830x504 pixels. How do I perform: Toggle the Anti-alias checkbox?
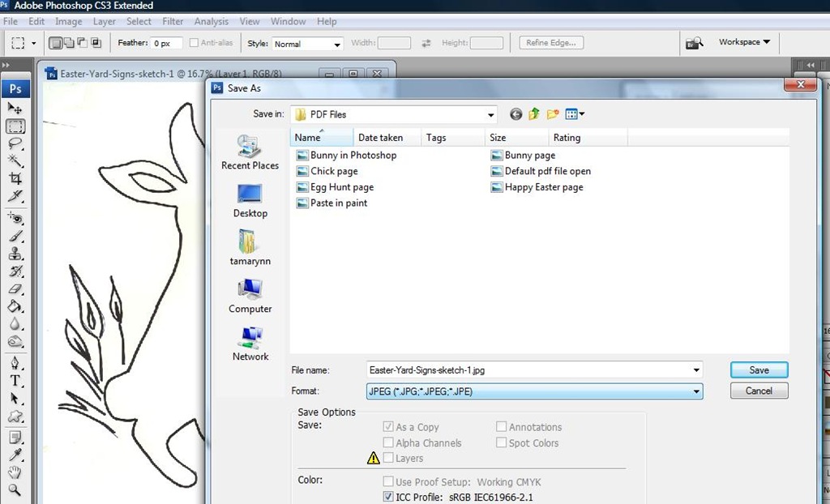(194, 43)
